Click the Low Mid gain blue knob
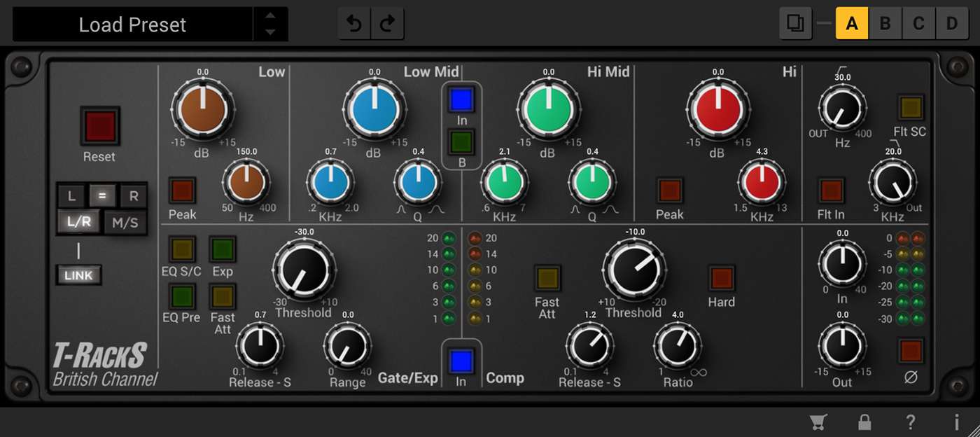Viewport: 980px width, 437px height. [x=374, y=110]
